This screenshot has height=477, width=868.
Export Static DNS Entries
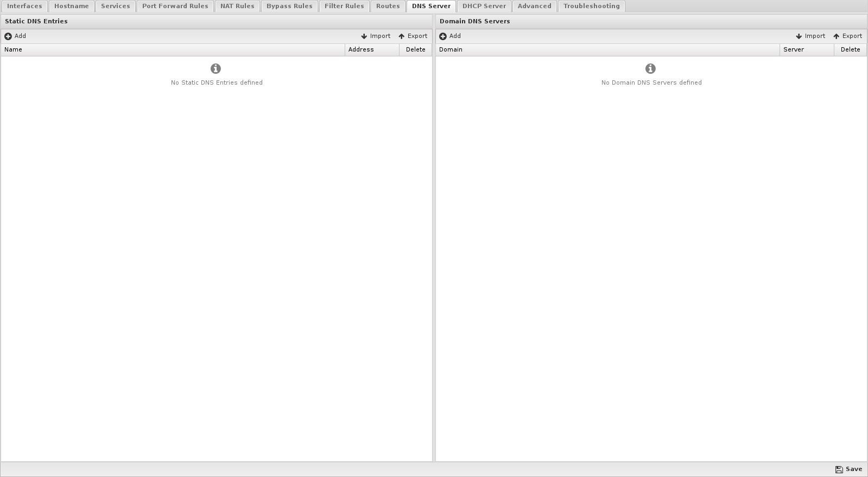[413, 36]
